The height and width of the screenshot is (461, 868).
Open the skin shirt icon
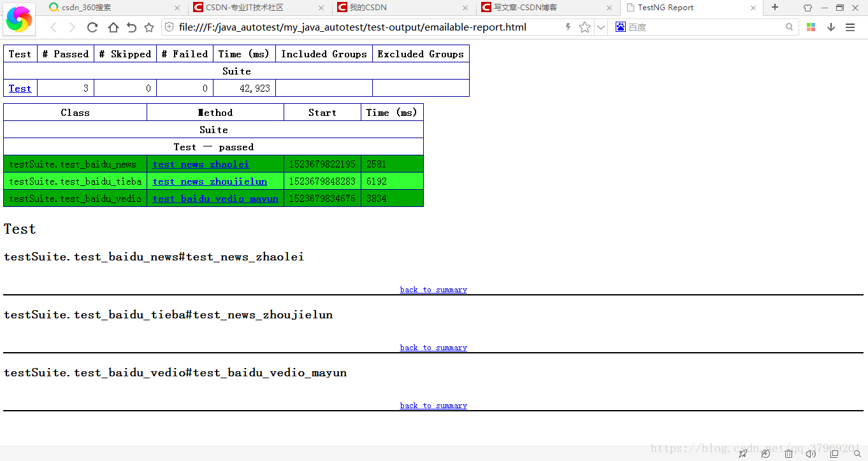click(807, 8)
